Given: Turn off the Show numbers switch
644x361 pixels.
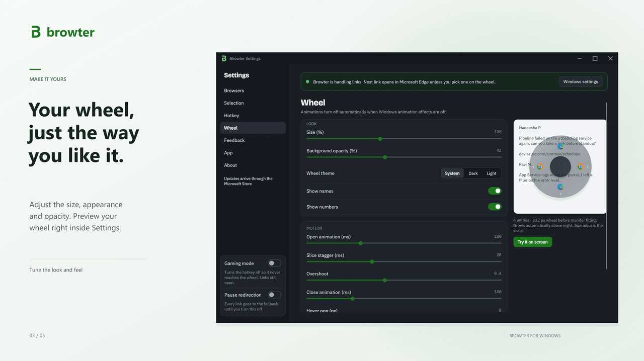Looking at the screenshot, I should [x=495, y=207].
